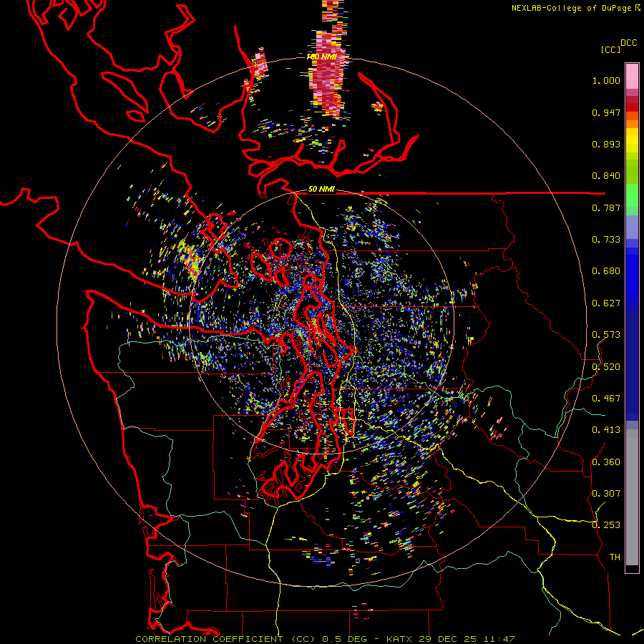The height and width of the screenshot is (644, 644).
Task: Click the NEXLAB-College of DuPage watermark text
Action: (x=575, y=8)
